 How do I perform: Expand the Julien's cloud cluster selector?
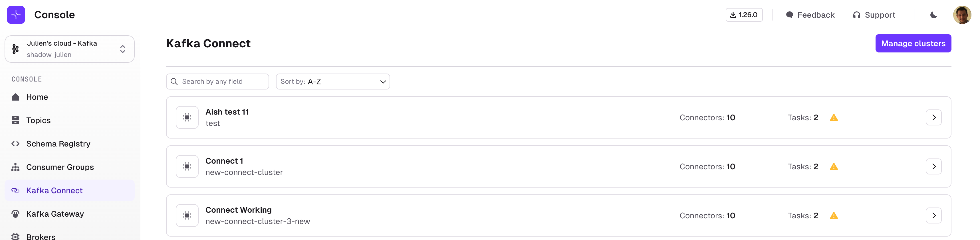point(70,49)
